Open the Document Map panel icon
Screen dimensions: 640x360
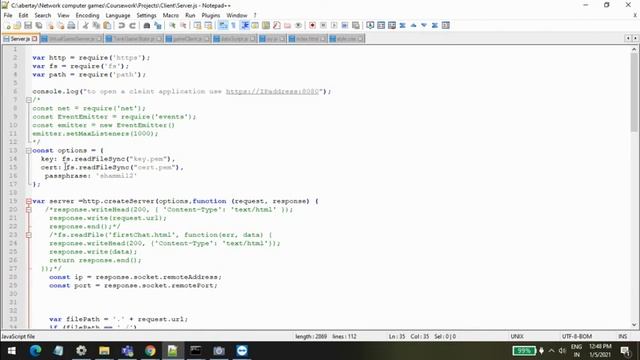click(x=266, y=26)
